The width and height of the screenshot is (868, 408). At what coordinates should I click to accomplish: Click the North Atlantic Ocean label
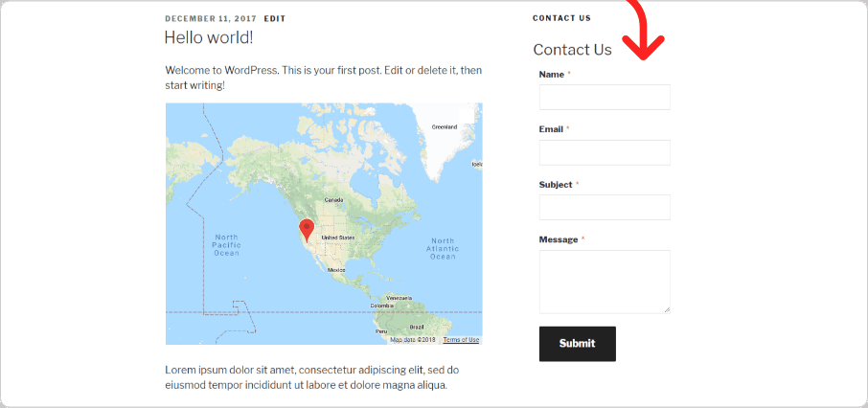(x=443, y=249)
